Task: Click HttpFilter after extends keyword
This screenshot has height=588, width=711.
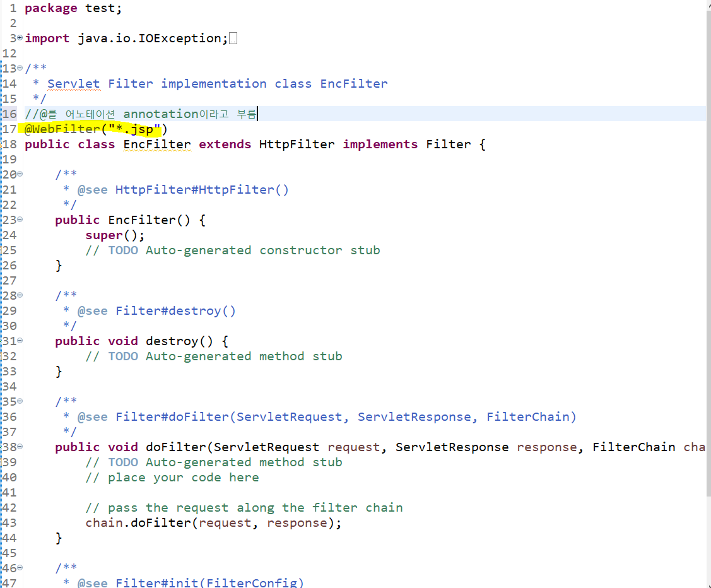Action: pos(297,144)
